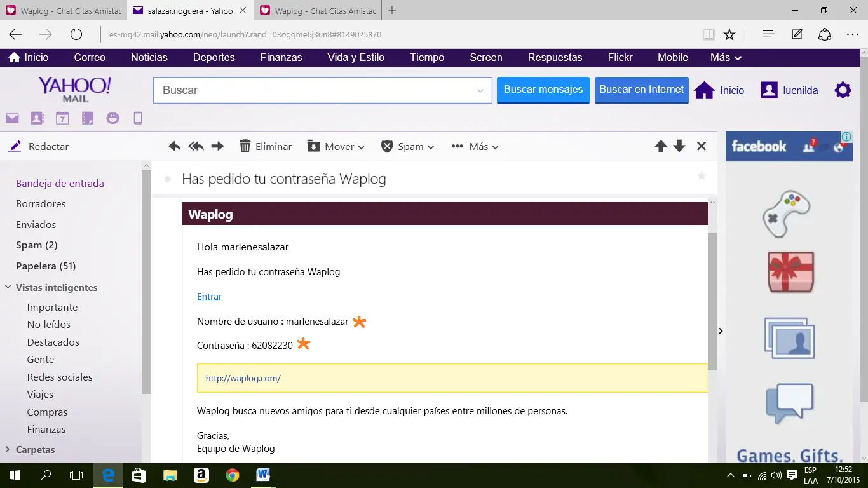Open Word from the taskbar
This screenshot has height=488, width=868.
pos(262,475)
